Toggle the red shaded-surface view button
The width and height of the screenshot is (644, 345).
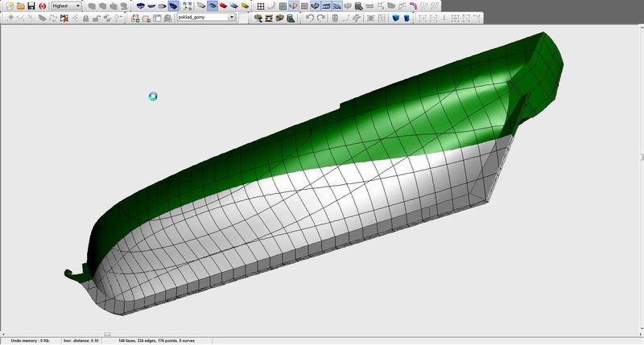pos(224,6)
